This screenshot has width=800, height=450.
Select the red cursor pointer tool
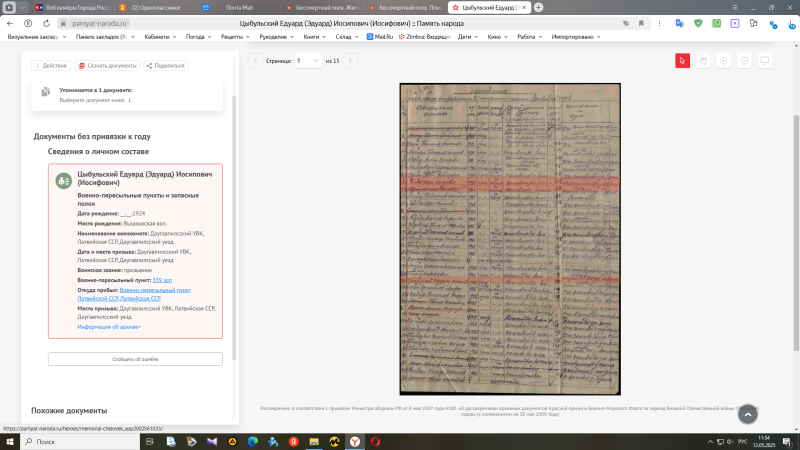coord(682,61)
